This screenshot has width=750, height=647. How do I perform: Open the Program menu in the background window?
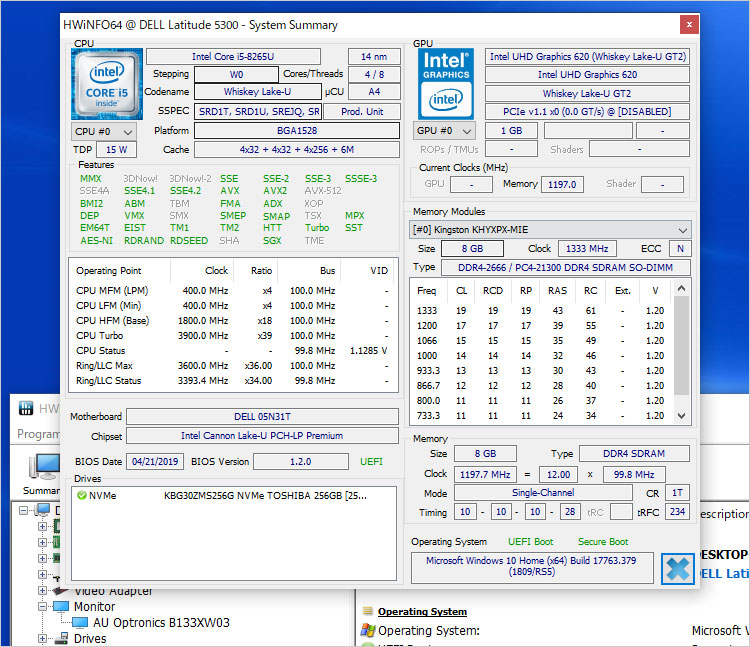coord(38,434)
